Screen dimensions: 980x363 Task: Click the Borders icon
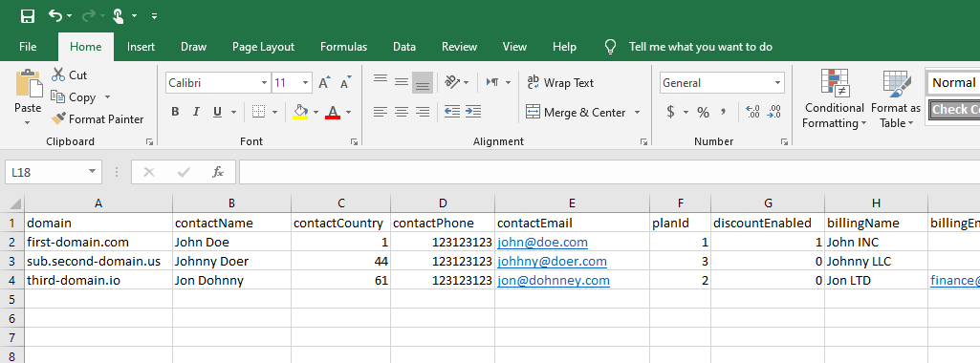[x=258, y=112]
